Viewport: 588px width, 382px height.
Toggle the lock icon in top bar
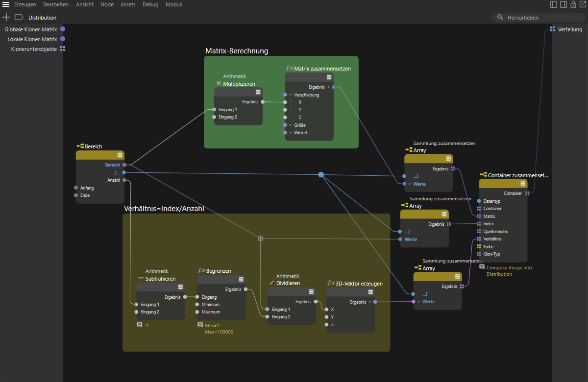click(573, 4)
